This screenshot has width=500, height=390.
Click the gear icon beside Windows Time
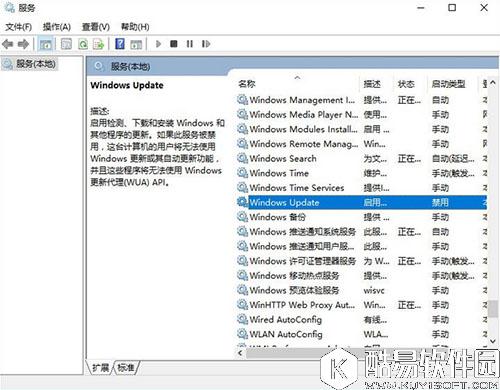(242, 173)
